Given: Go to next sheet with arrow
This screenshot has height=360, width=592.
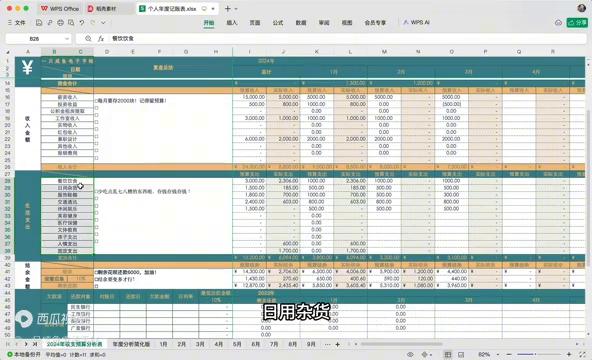Looking at the screenshot, I should point(26,344).
